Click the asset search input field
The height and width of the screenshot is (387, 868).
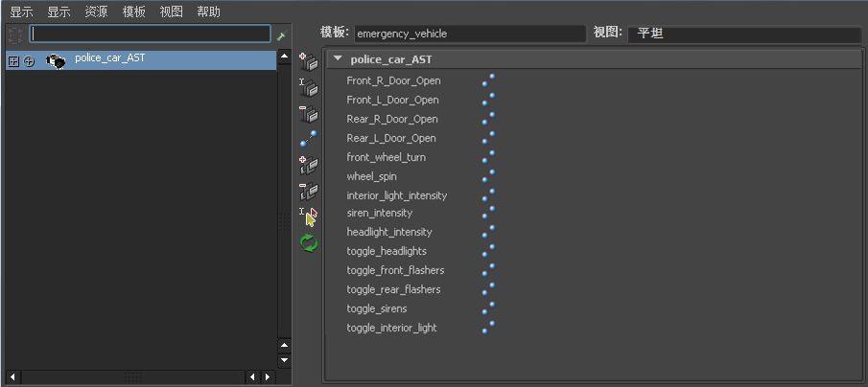click(x=150, y=34)
